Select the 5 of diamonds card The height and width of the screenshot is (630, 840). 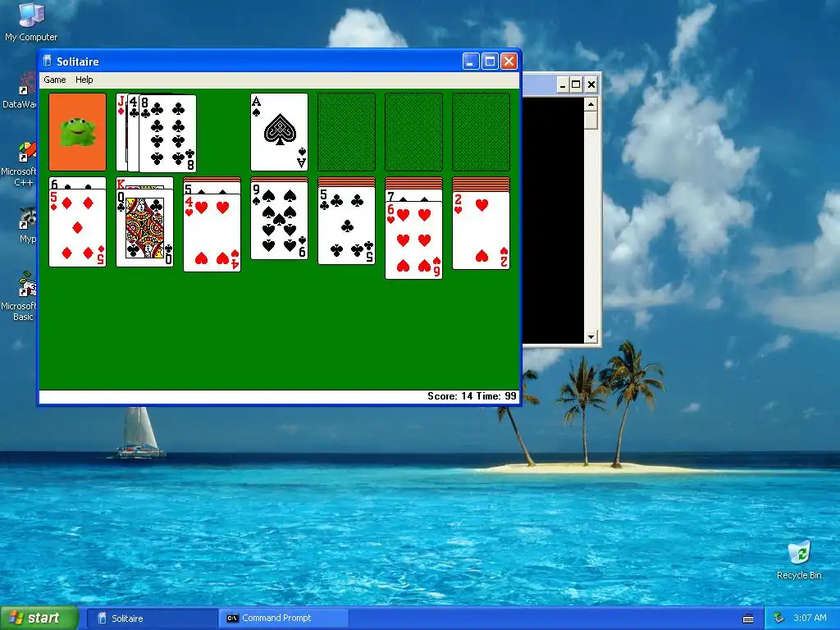(x=77, y=228)
